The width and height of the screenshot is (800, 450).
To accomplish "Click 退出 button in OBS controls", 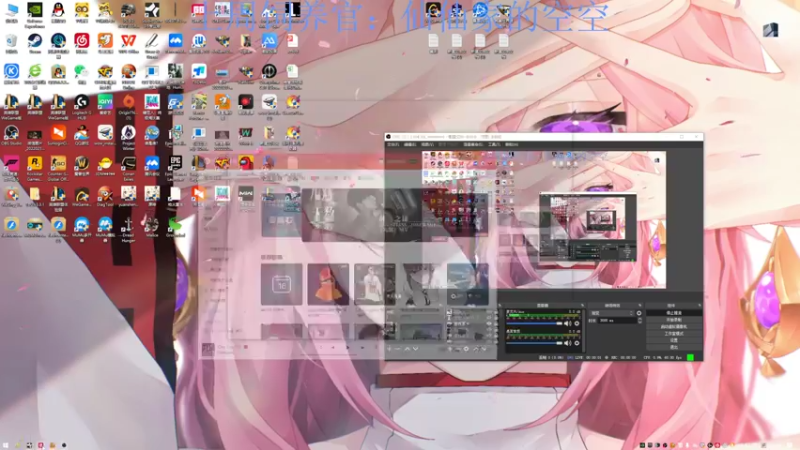I will click(x=673, y=347).
